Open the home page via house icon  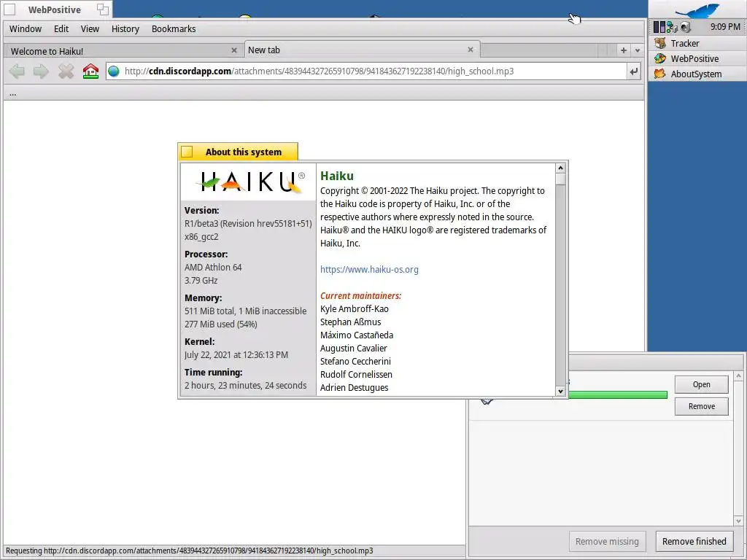tap(90, 71)
